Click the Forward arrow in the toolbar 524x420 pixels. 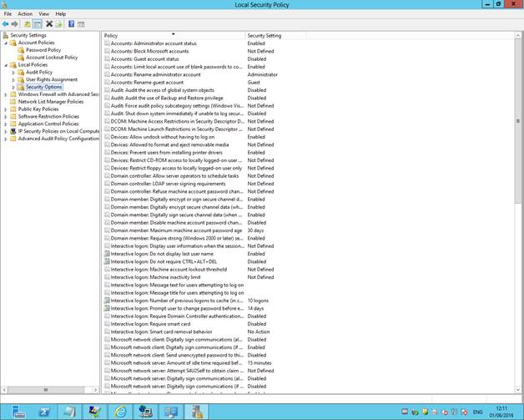pos(15,23)
